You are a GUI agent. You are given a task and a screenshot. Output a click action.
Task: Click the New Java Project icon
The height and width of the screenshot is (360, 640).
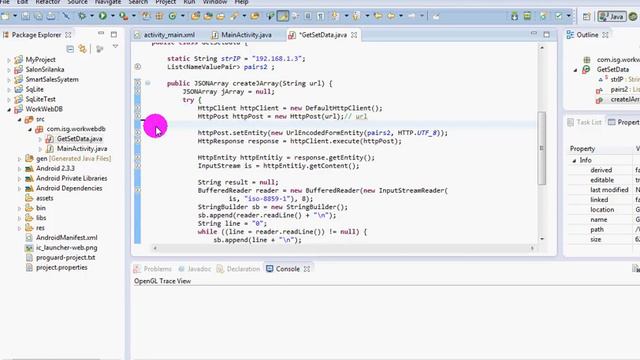146,16
